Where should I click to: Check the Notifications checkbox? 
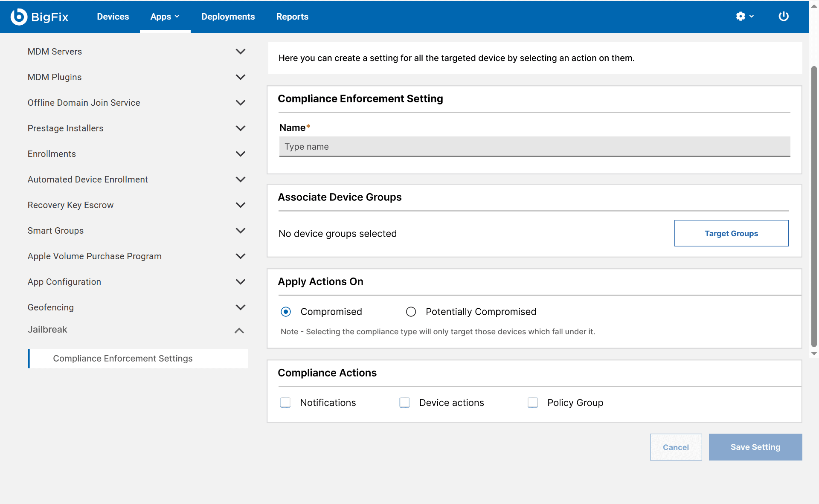pyautogui.click(x=285, y=403)
